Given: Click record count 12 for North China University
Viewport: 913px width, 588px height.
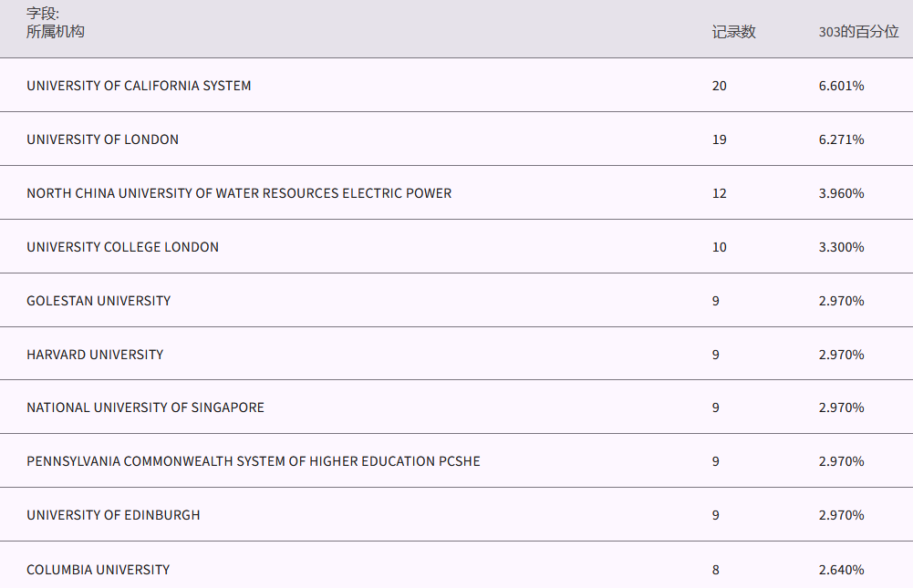Looking at the screenshot, I should pyautogui.click(x=720, y=193).
